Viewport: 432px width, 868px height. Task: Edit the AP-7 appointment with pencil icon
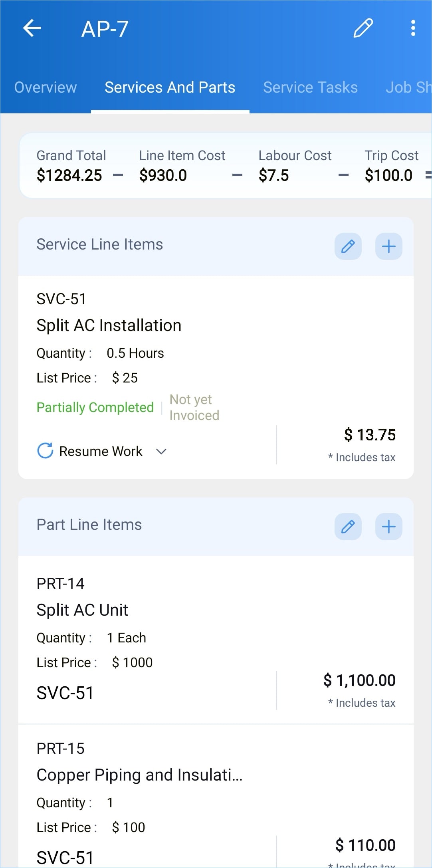(x=363, y=28)
